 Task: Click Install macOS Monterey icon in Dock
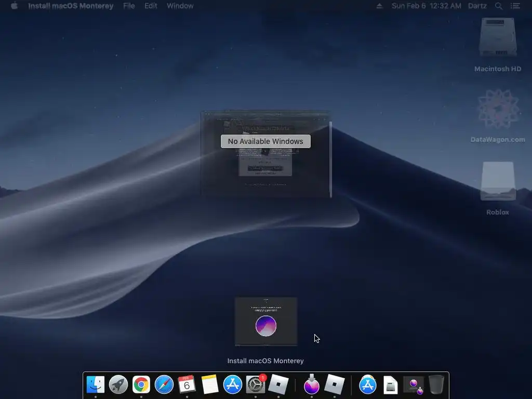pos(312,384)
